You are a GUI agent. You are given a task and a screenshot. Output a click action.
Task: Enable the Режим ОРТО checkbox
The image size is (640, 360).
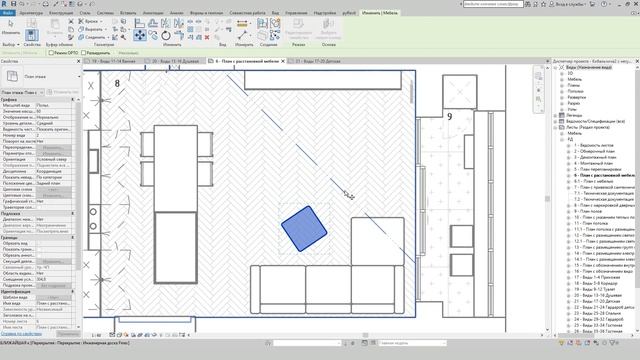coord(51,53)
